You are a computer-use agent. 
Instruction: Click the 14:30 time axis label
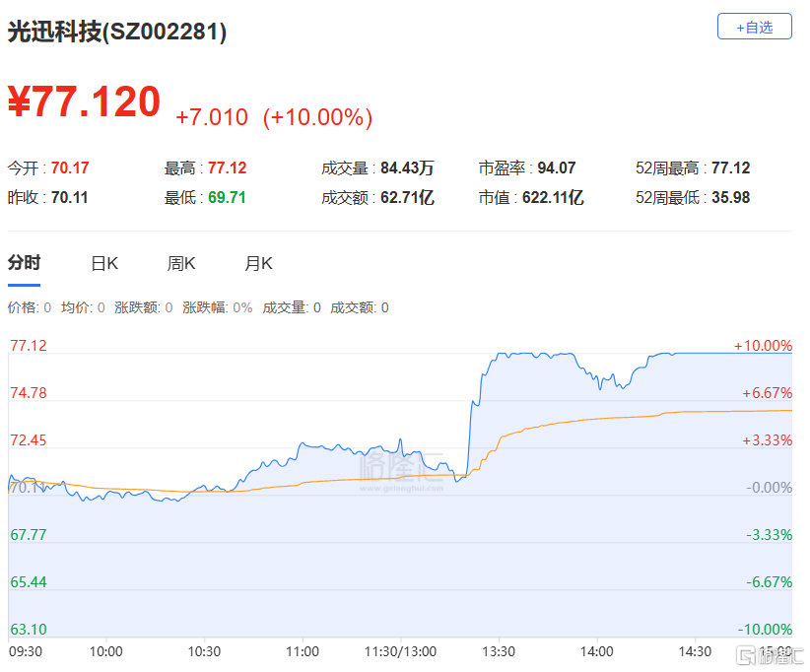695,652
